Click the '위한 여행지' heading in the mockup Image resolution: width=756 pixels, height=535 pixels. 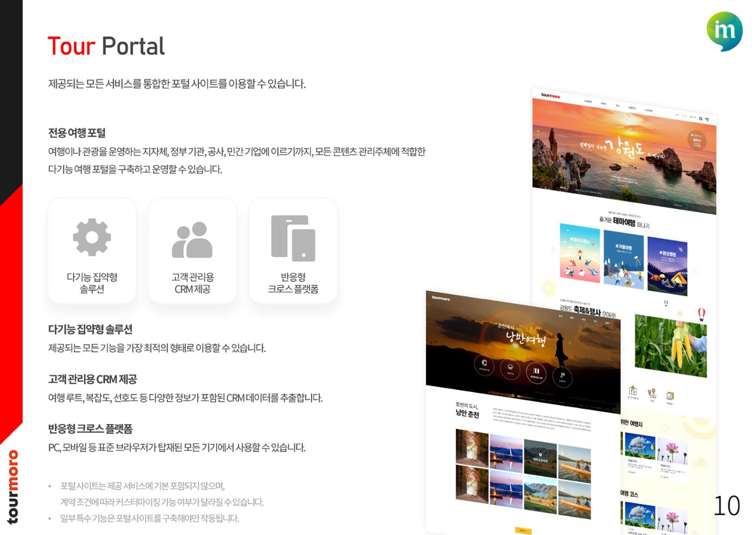tap(631, 423)
